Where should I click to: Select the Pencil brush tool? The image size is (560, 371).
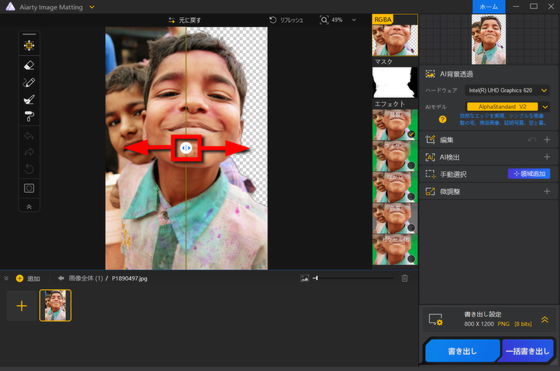(29, 82)
